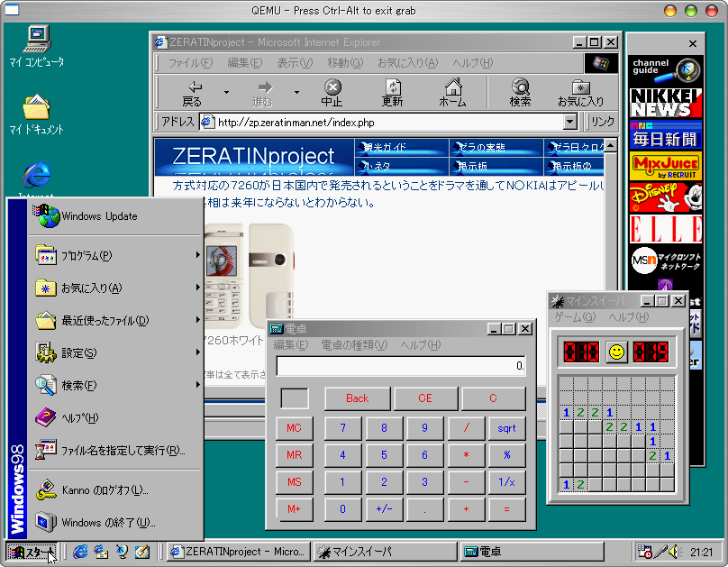This screenshot has height=567, width=728.
Task: Expand the プログラム(P) submenu in Start menu
Action: [x=116, y=255]
